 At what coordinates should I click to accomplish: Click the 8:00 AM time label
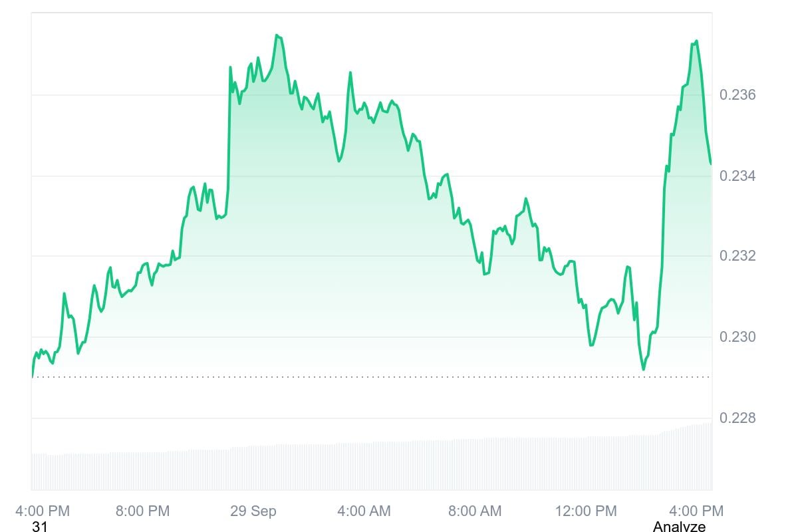(475, 511)
